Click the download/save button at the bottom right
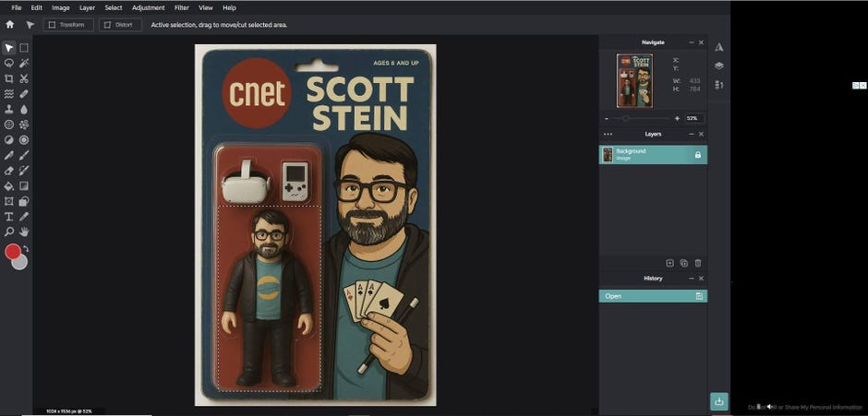The width and height of the screenshot is (868, 416). point(719,401)
